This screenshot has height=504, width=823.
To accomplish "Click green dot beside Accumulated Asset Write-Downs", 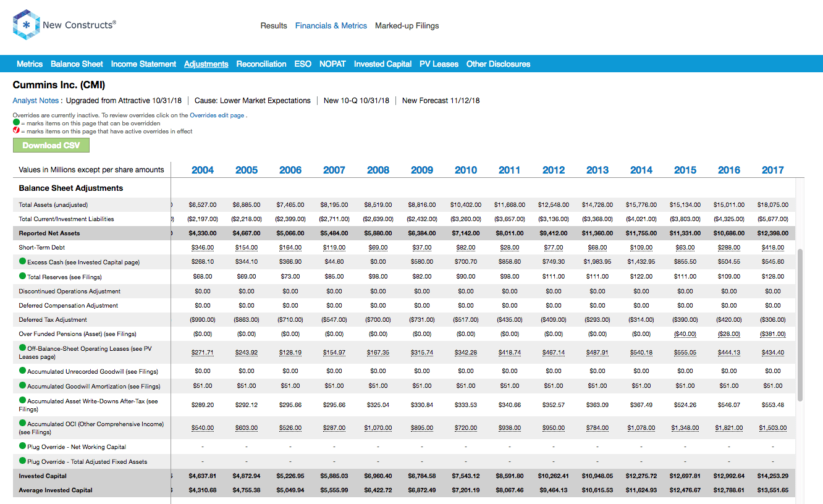I will coord(22,400).
